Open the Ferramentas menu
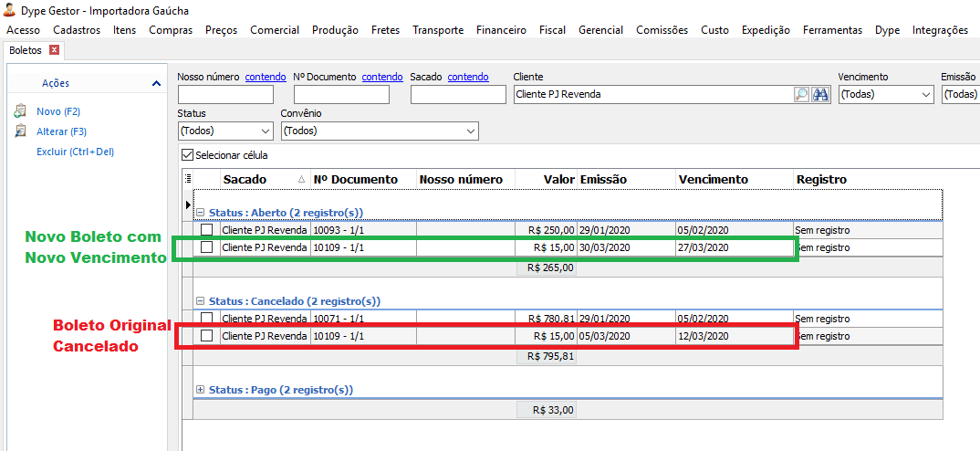 pyautogui.click(x=832, y=30)
